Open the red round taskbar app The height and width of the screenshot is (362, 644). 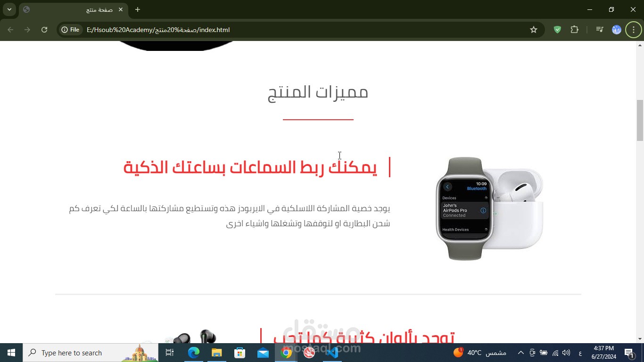click(309, 353)
